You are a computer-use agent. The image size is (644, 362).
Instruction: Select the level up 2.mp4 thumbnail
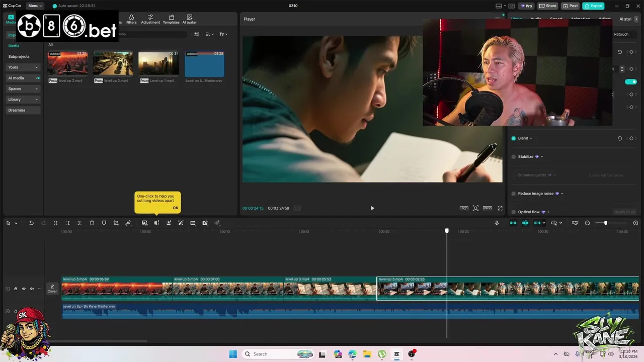113,64
